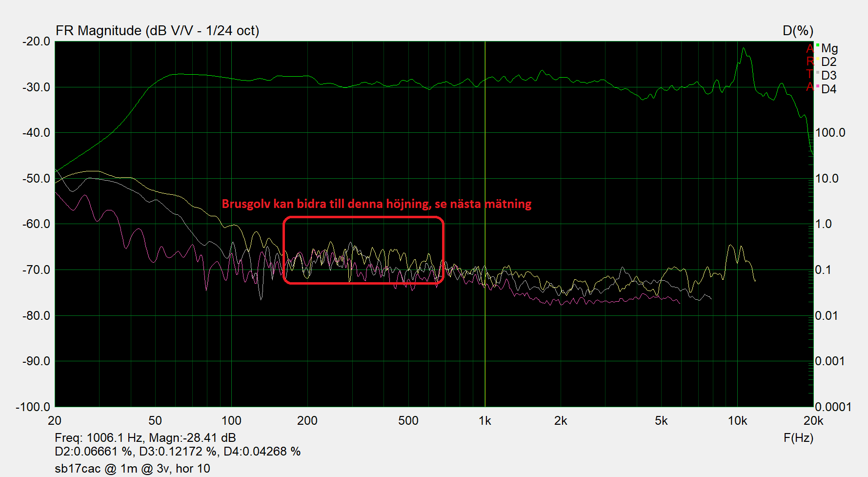
Task: Click the 50 frequency axis label
Action: (x=155, y=421)
